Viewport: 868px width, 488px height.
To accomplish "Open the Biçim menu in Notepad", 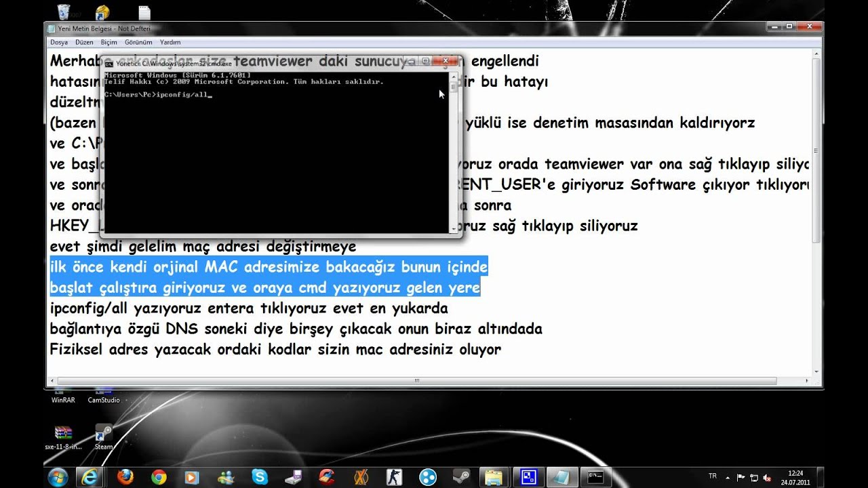I will pyautogui.click(x=109, y=42).
